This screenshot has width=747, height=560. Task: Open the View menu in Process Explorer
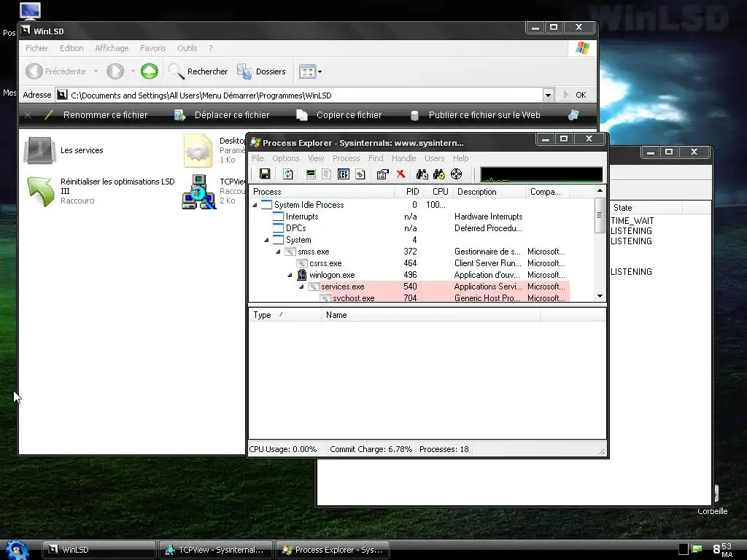pyautogui.click(x=316, y=158)
